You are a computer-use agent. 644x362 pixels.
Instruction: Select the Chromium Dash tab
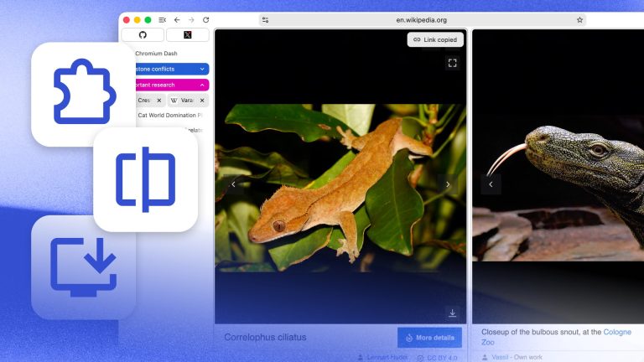tap(156, 54)
